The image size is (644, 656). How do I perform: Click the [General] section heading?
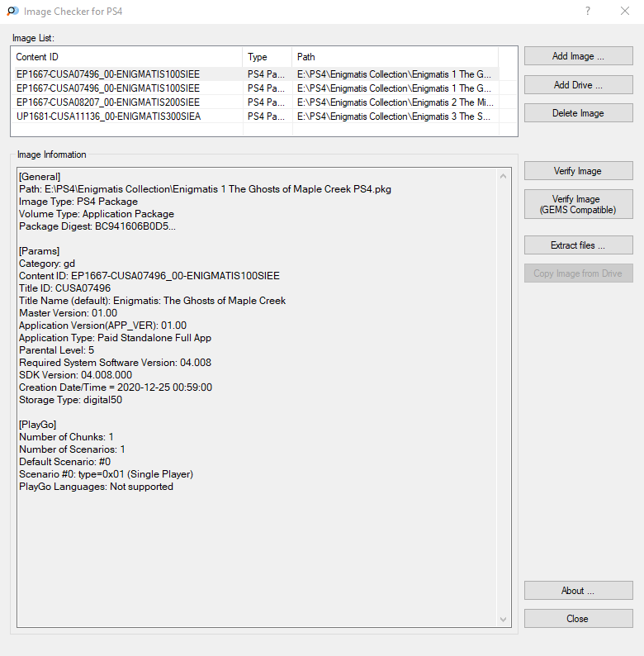coord(40,177)
